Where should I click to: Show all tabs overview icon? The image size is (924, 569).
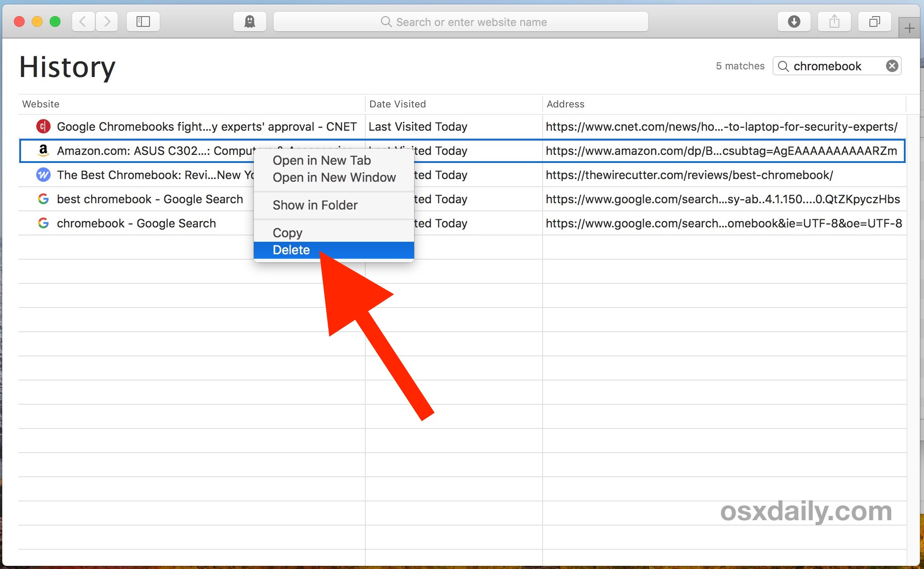(x=875, y=21)
